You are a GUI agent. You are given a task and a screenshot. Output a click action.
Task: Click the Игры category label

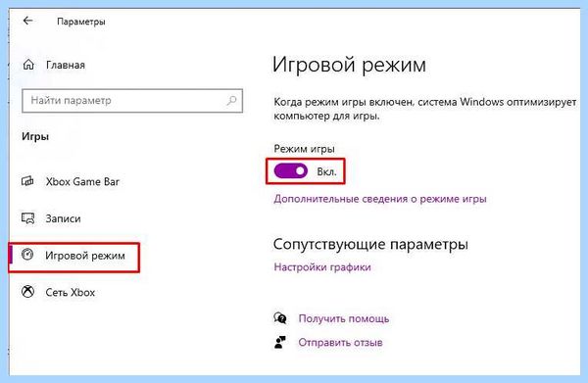35,136
